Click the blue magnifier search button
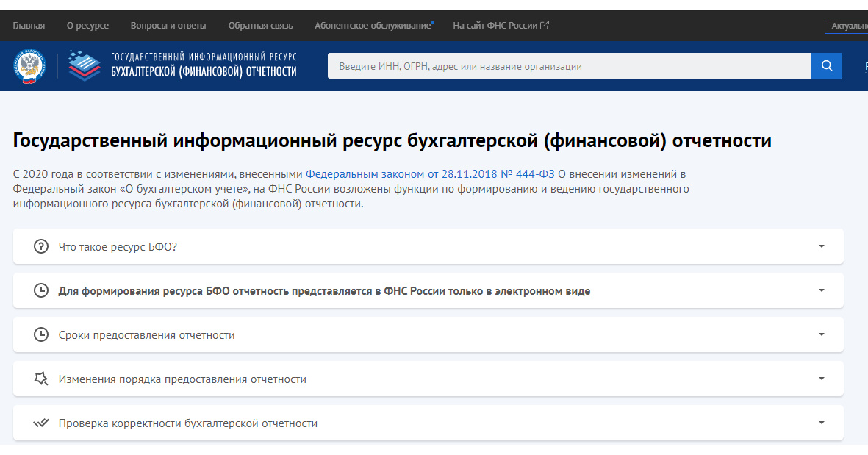Screen dimensions: 868x455 [x=827, y=66]
